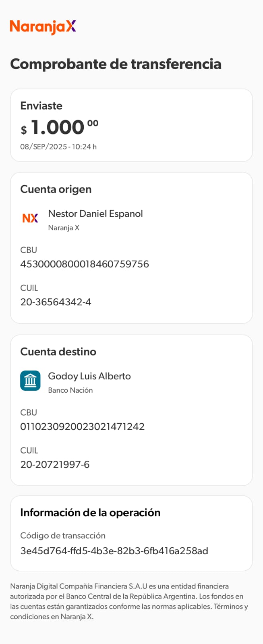The height and width of the screenshot is (644, 263).
Task: Select the name Nestor Daniel Espanol
Action: click(x=95, y=214)
